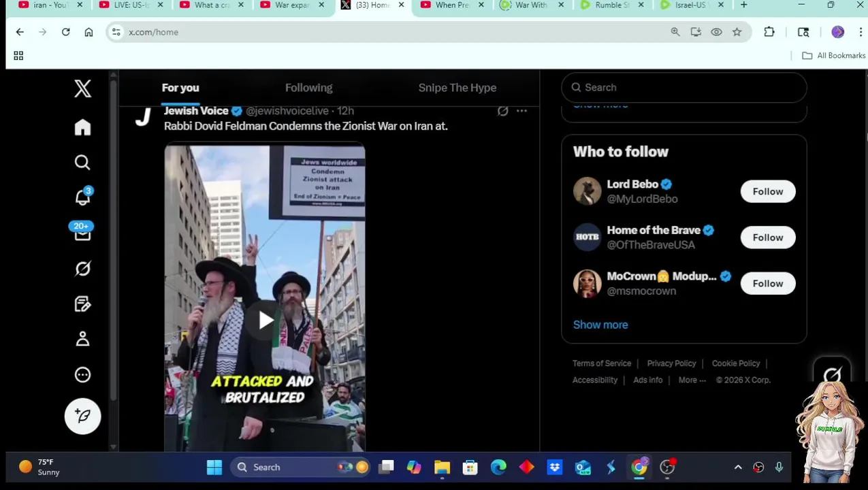Expand More footer options
Screen dimensions: 868x490
point(692,380)
